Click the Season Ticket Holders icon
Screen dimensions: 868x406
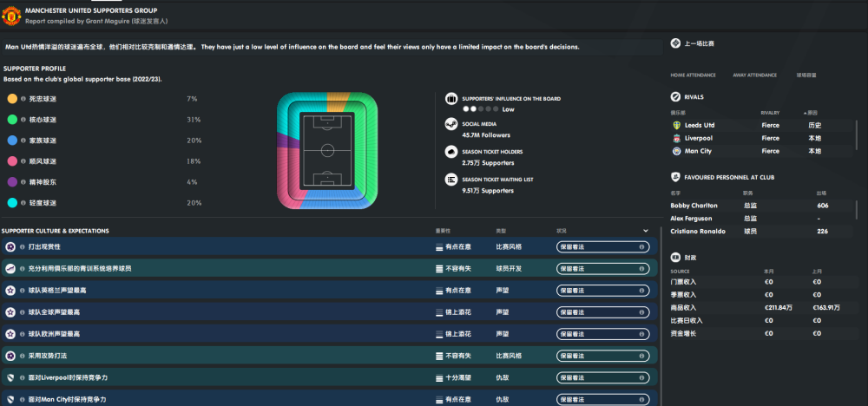pos(451,152)
